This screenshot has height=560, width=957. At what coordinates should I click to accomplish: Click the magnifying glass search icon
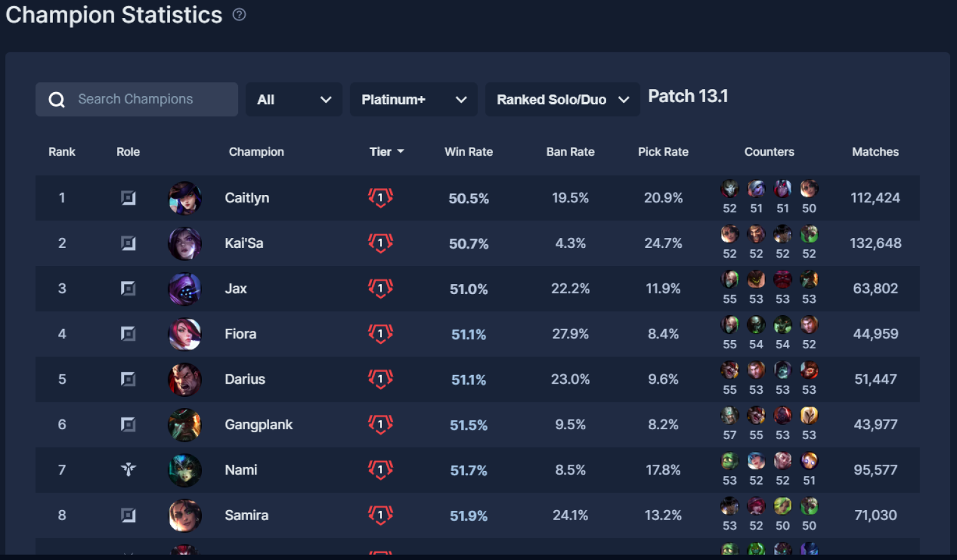(x=57, y=99)
